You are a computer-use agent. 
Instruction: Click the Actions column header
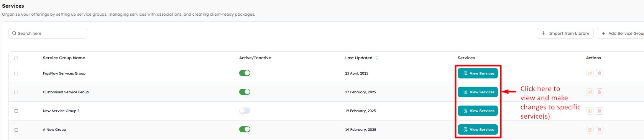click(593, 58)
